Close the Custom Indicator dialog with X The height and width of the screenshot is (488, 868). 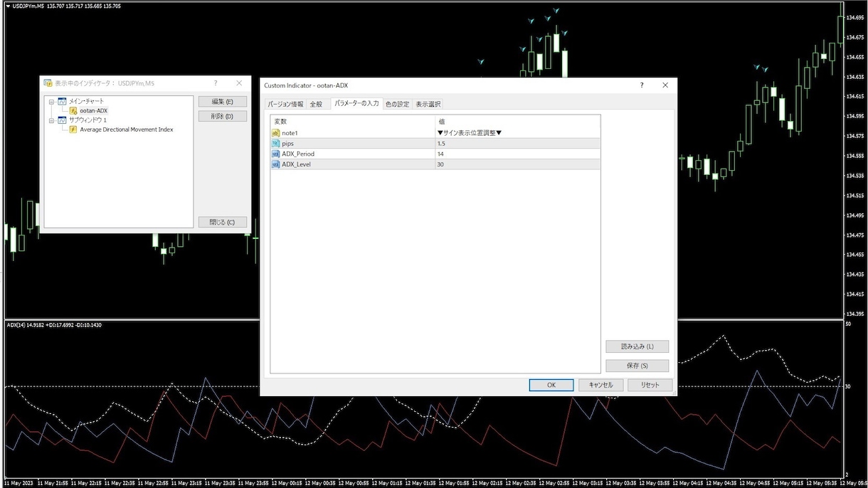click(x=665, y=85)
